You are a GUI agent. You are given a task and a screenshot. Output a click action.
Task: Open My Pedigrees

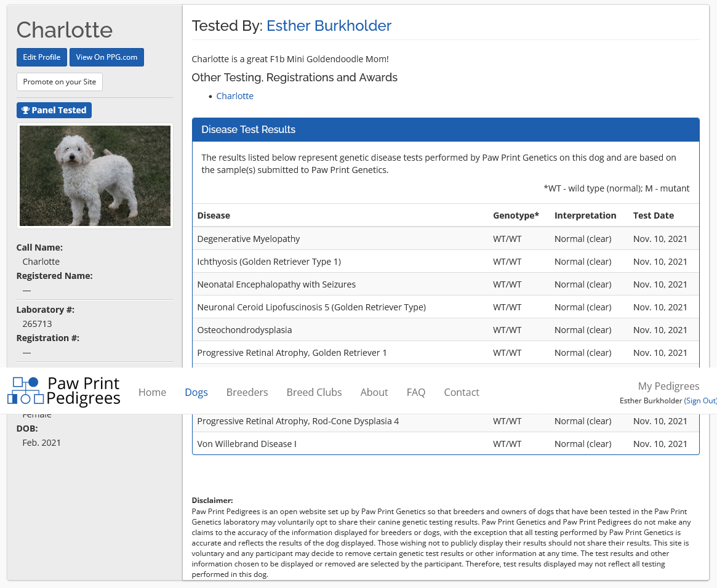click(x=668, y=386)
